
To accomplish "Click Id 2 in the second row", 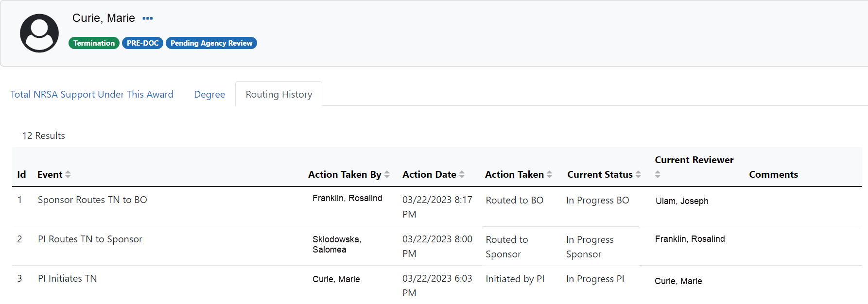I will [x=19, y=239].
